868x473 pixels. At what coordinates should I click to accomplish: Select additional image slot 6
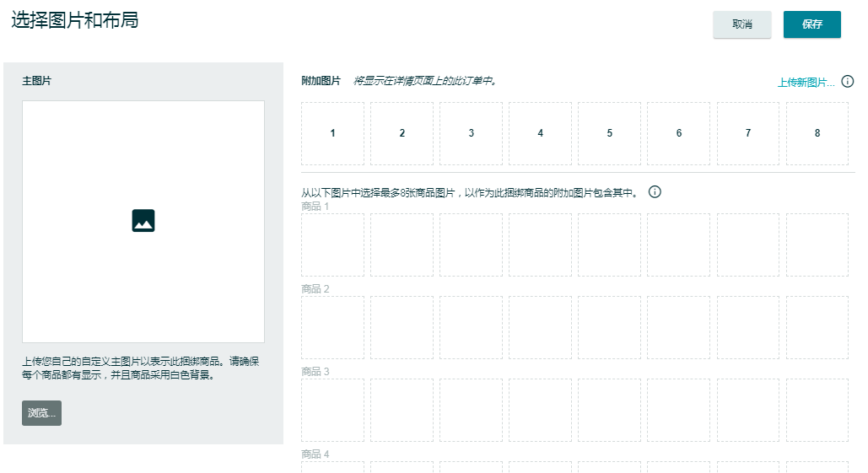point(679,133)
